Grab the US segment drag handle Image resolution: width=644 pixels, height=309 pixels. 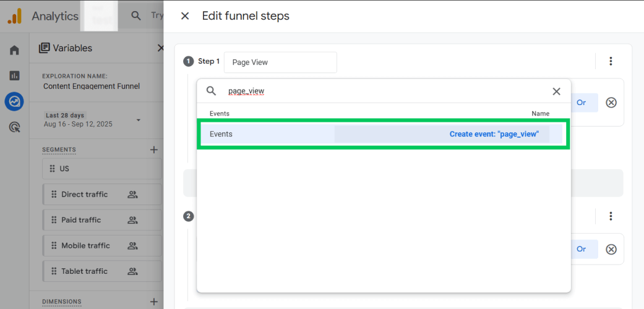52,169
